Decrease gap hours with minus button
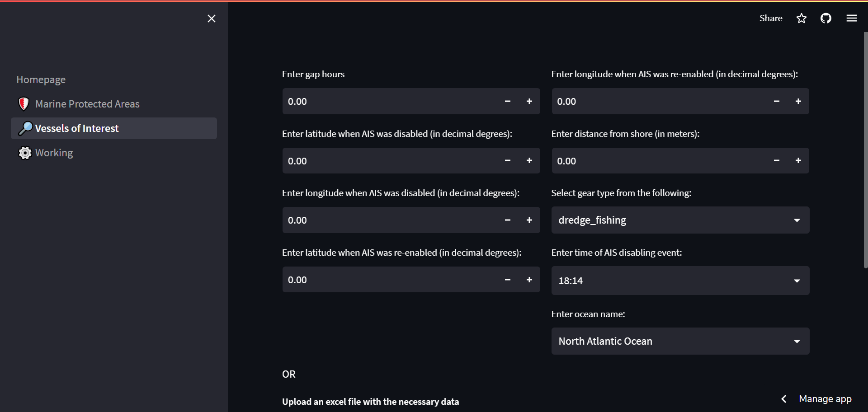This screenshot has height=412, width=868. 507,102
